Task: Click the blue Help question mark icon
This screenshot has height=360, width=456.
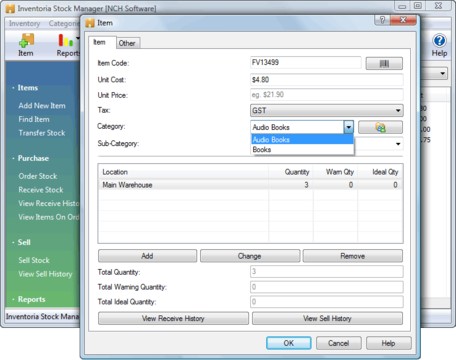Action: (439, 41)
